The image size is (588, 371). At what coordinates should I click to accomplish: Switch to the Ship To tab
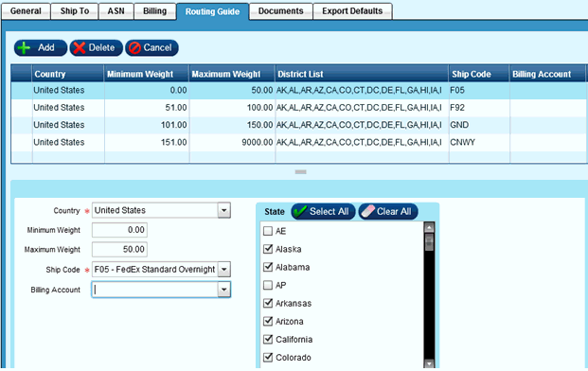click(75, 11)
